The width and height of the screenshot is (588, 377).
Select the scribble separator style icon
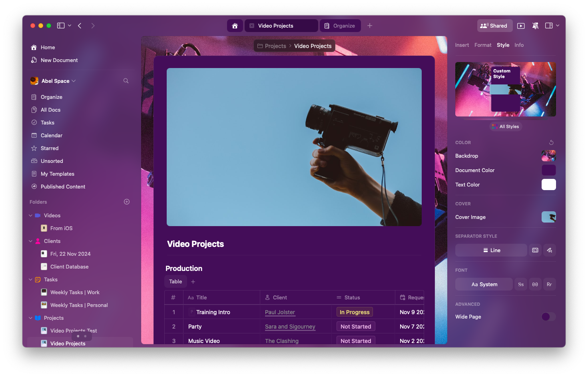549,250
